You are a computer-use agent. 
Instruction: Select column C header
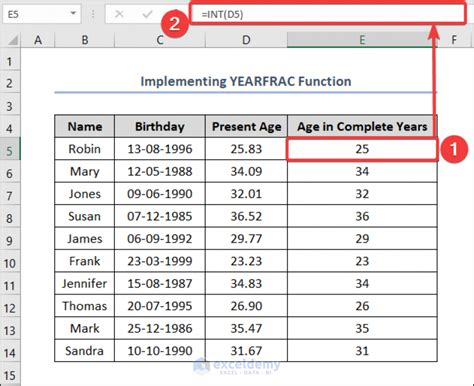pyautogui.click(x=160, y=40)
